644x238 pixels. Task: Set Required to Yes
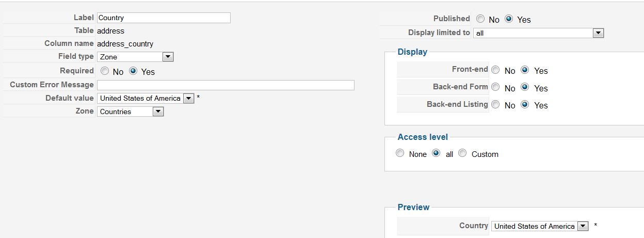[133, 71]
